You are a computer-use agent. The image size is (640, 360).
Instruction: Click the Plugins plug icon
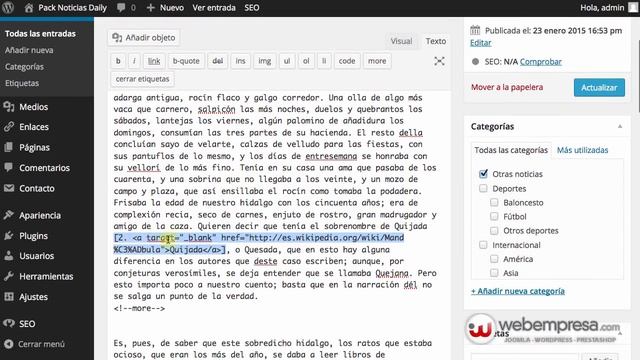9,236
